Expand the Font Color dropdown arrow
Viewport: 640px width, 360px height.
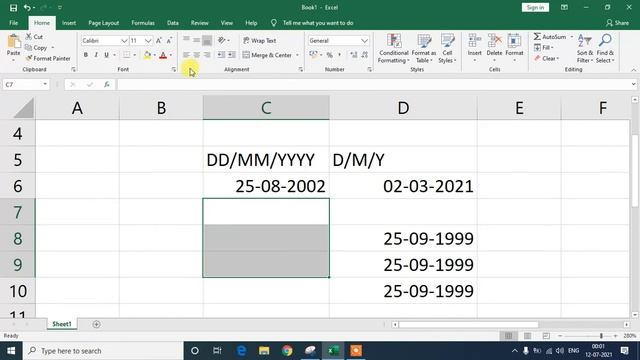pyautogui.click(x=171, y=55)
